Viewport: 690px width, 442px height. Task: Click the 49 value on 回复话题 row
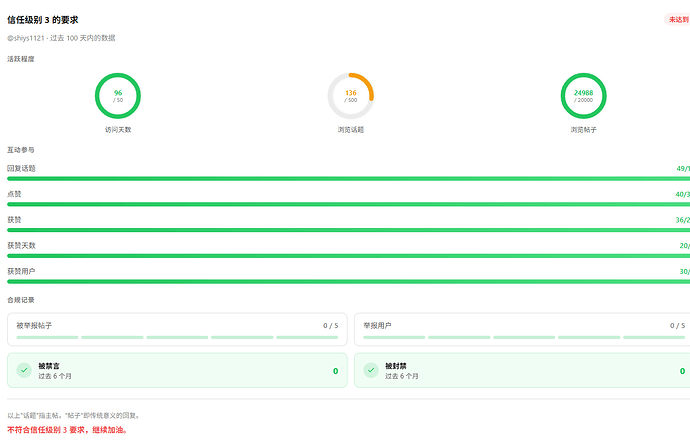click(680, 168)
